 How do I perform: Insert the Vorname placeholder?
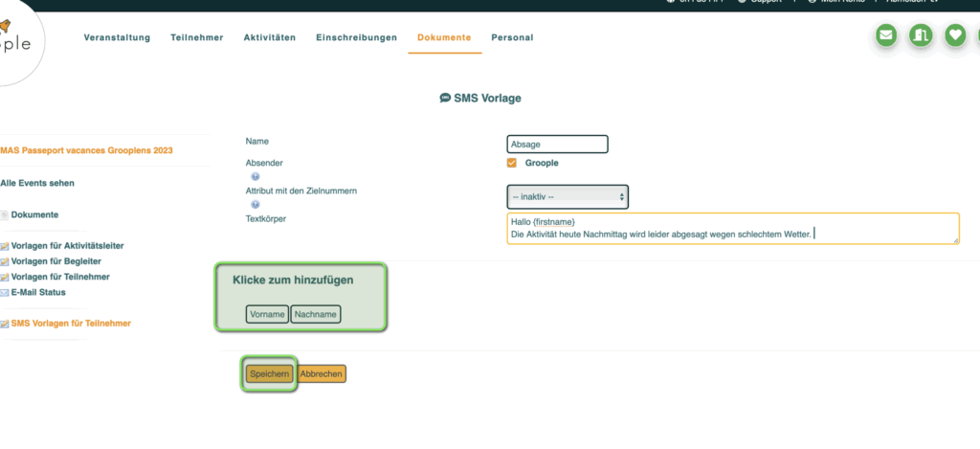point(267,315)
